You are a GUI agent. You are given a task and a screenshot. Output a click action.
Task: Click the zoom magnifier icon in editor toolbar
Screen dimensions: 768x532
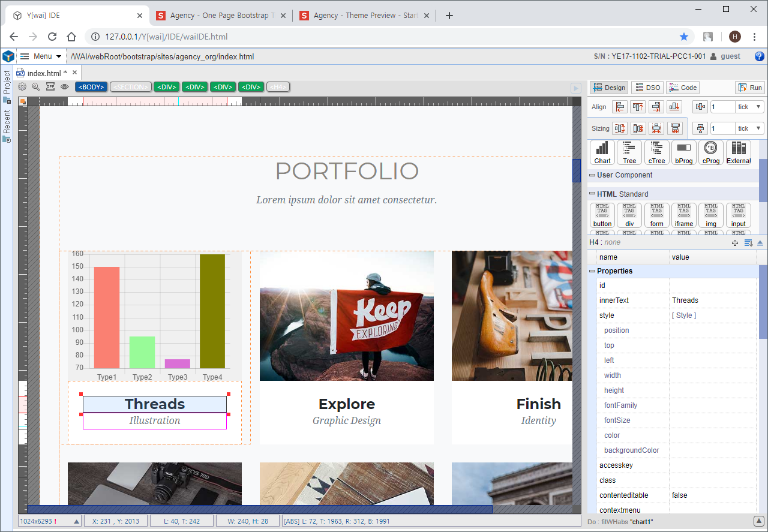click(x=36, y=87)
